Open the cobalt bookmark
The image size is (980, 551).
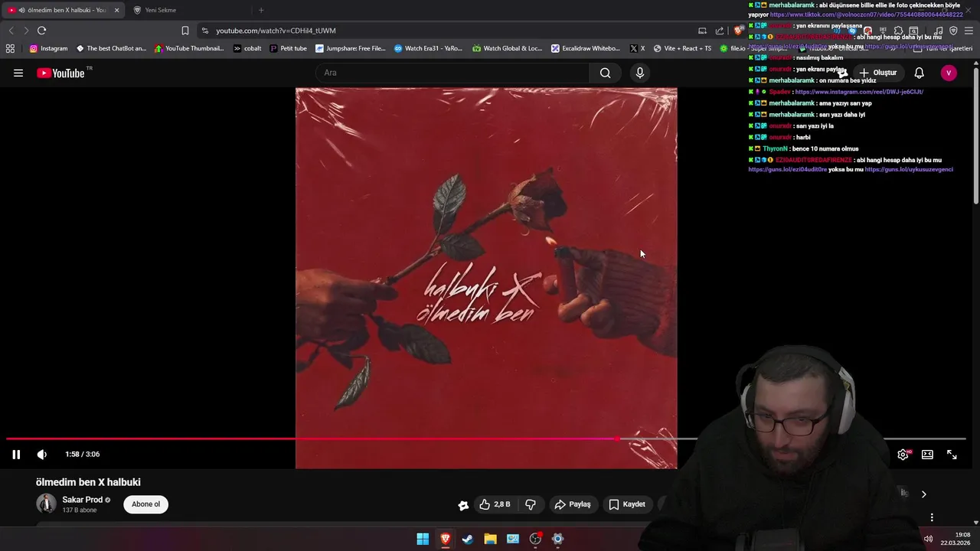[247, 48]
